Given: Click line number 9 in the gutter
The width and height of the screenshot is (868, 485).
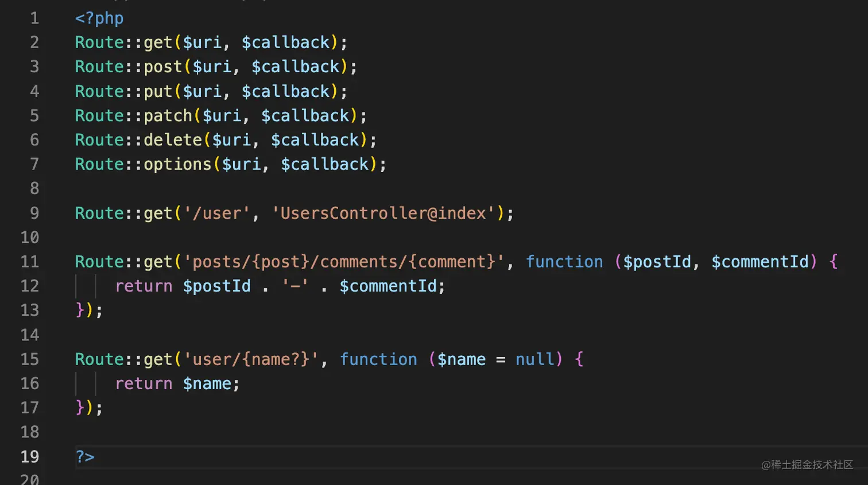Looking at the screenshot, I should (34, 214).
